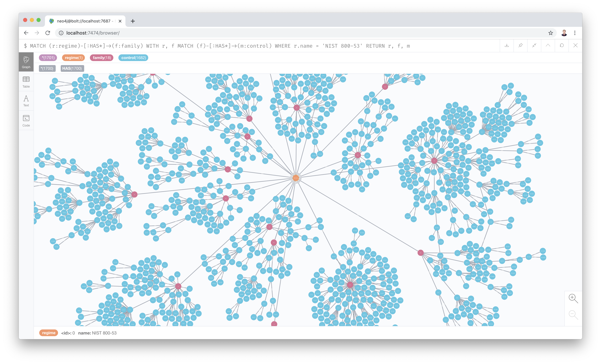This screenshot has height=364, width=601.
Task: Rerun the Cypher query
Action: coord(562,46)
